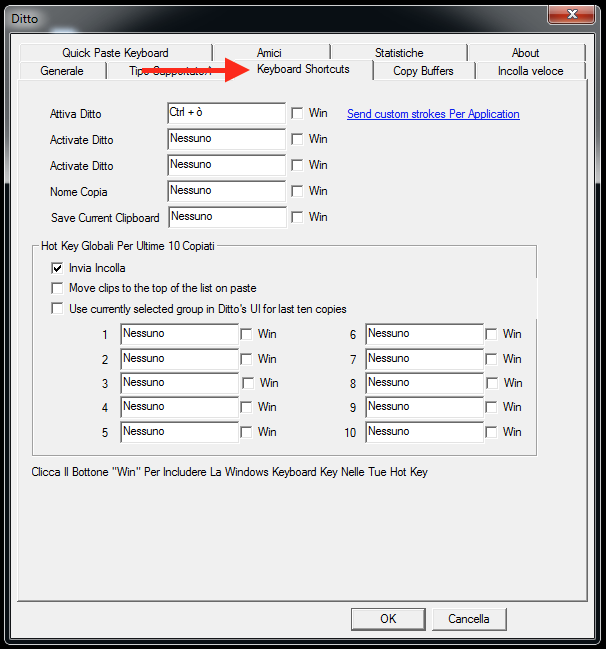606x649 pixels.
Task: Tick Win checkbox for hot key 3
Action: point(248,383)
